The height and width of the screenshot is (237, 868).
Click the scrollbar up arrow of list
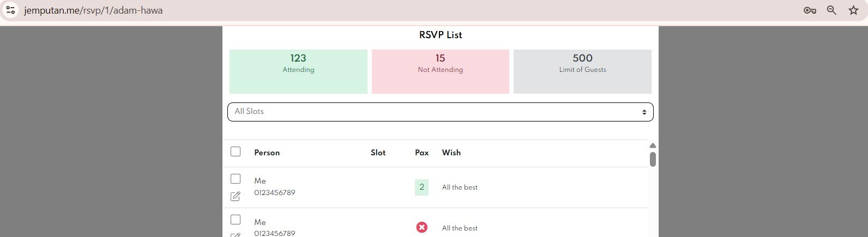tap(653, 145)
